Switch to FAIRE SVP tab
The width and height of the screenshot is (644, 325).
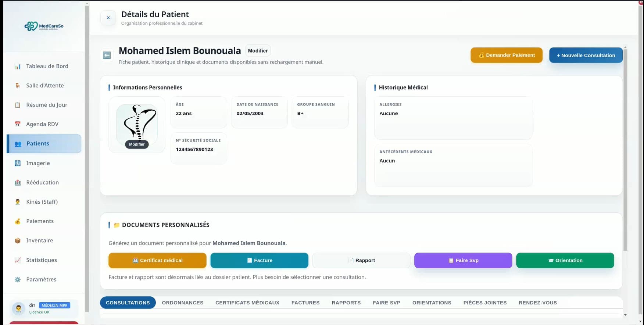(386, 303)
